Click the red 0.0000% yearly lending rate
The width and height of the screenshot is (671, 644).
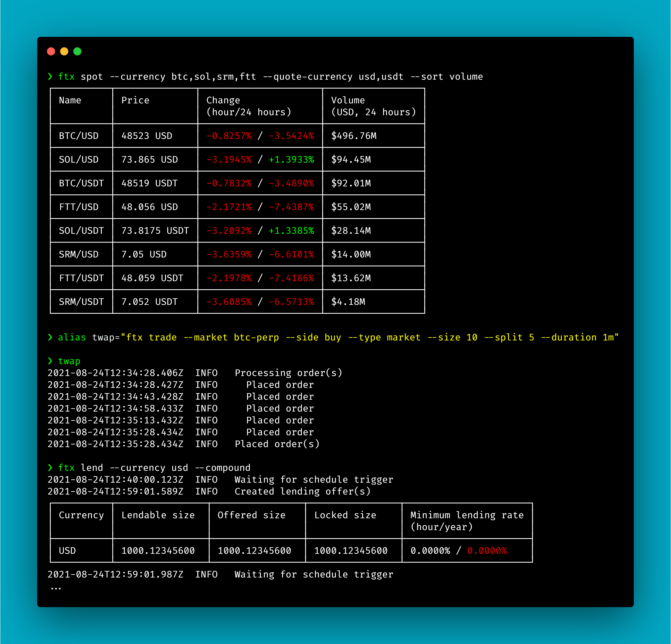pos(487,550)
